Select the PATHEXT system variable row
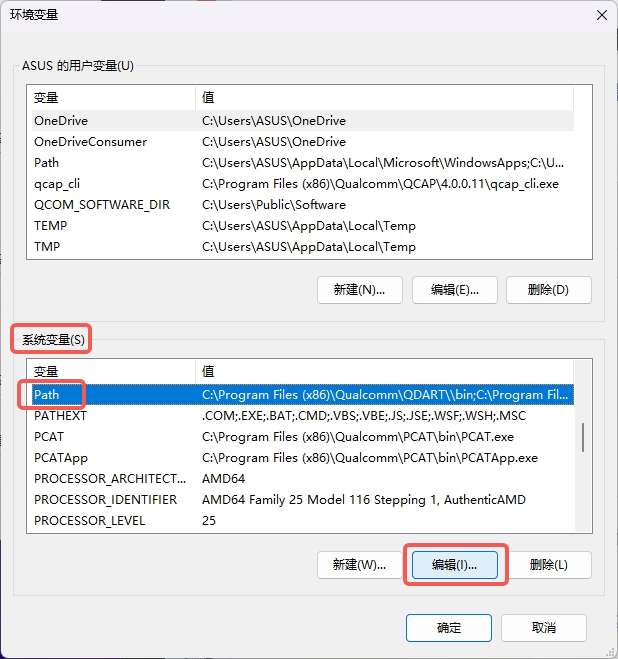Image resolution: width=618 pixels, height=659 pixels. (x=303, y=416)
